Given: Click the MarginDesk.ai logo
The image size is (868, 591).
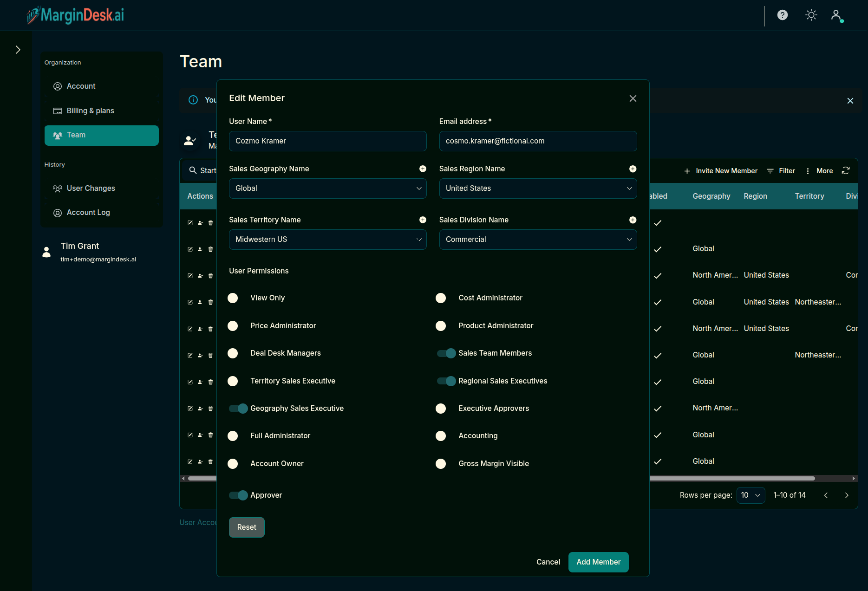Looking at the screenshot, I should [75, 15].
